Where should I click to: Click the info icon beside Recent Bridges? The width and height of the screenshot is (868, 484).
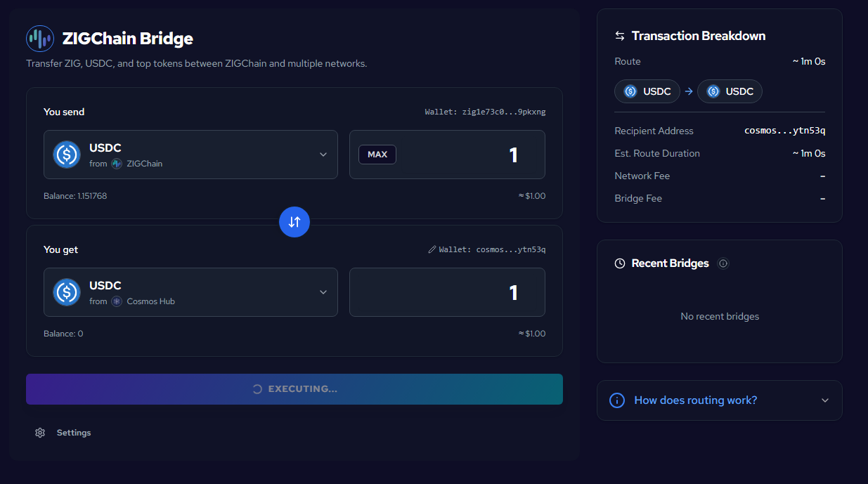point(723,263)
